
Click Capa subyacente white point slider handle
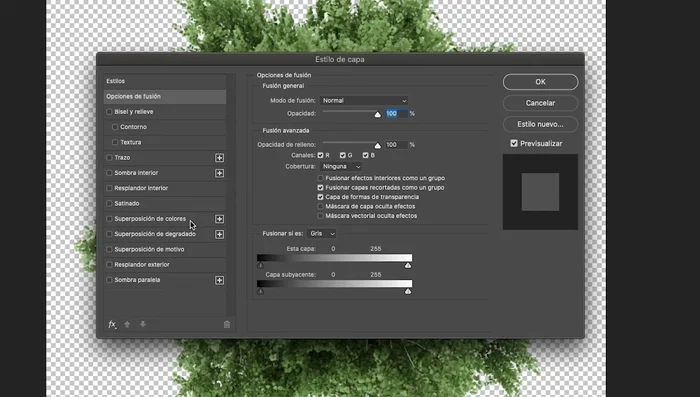pos(408,291)
